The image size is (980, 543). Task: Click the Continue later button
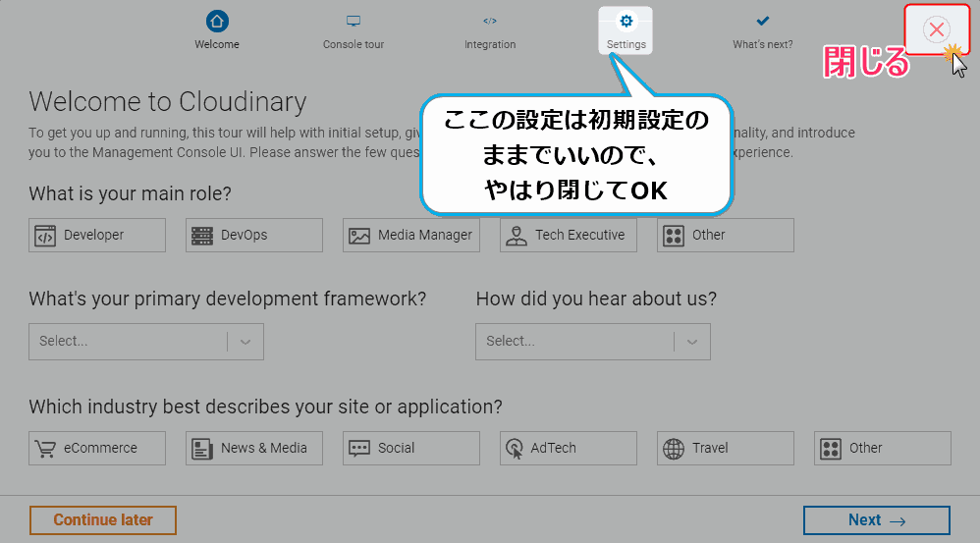pos(103,520)
